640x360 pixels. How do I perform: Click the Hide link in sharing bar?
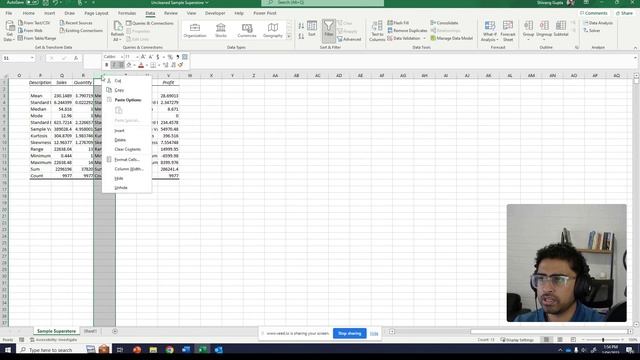pos(374,334)
